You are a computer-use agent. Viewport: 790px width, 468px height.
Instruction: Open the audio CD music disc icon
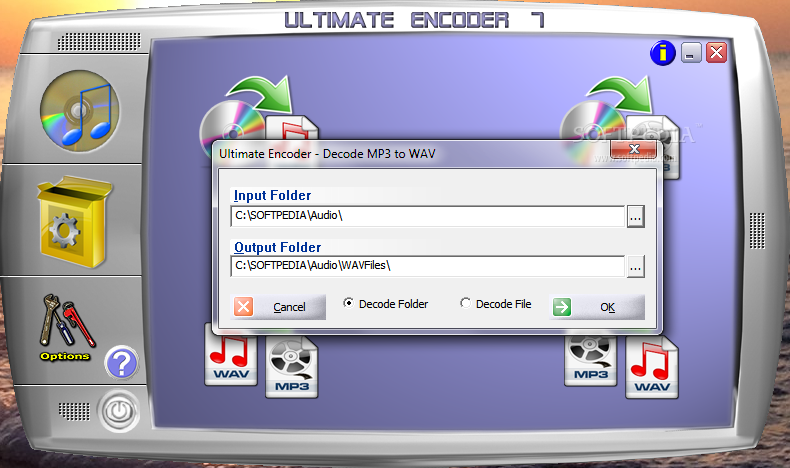point(80,111)
